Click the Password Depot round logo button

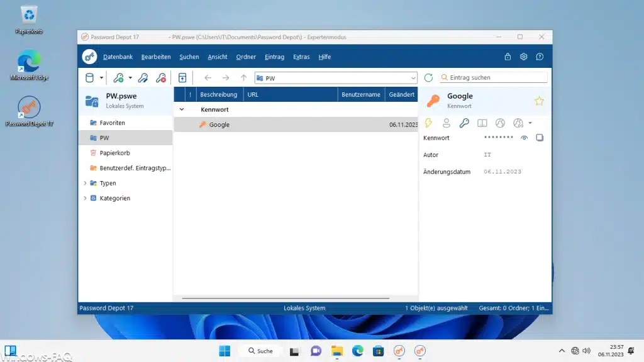tap(89, 57)
